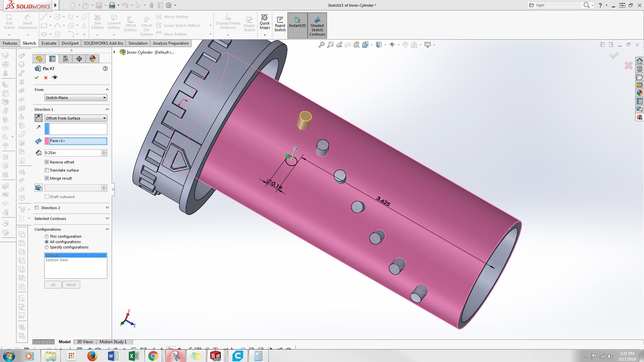This screenshot has width=644, height=362.
Task: Click the Mirror Entities tool
Action: click(x=172, y=17)
